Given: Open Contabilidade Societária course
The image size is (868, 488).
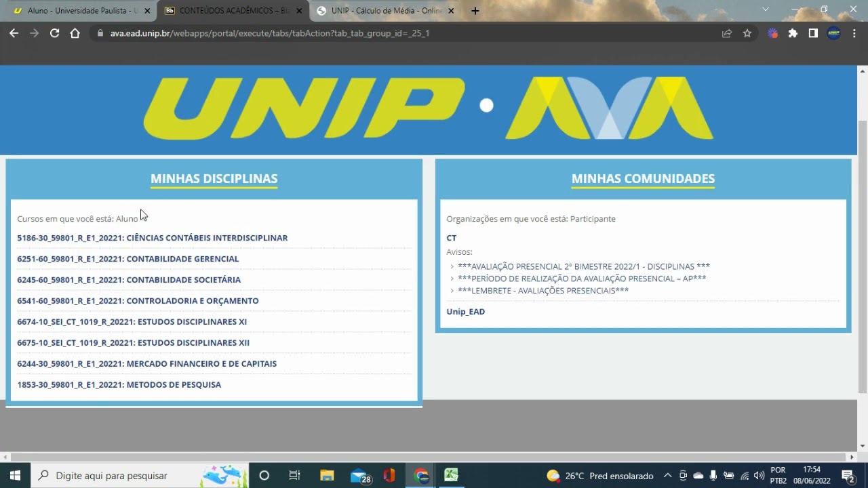Looking at the screenshot, I should (x=129, y=280).
